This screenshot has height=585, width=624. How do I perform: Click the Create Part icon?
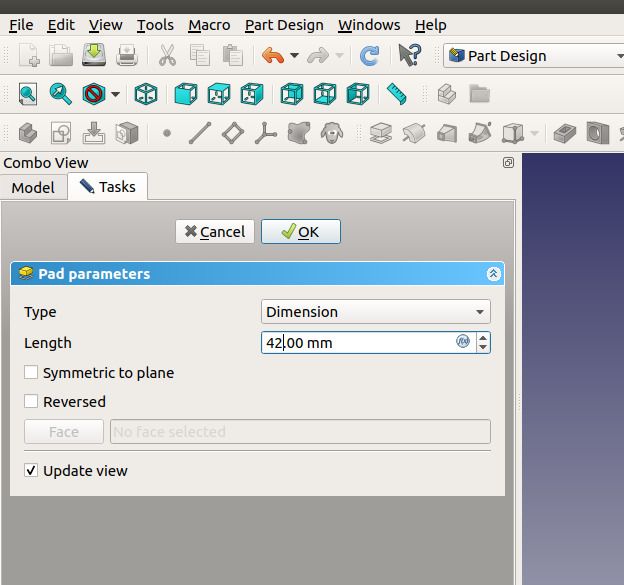point(447,94)
